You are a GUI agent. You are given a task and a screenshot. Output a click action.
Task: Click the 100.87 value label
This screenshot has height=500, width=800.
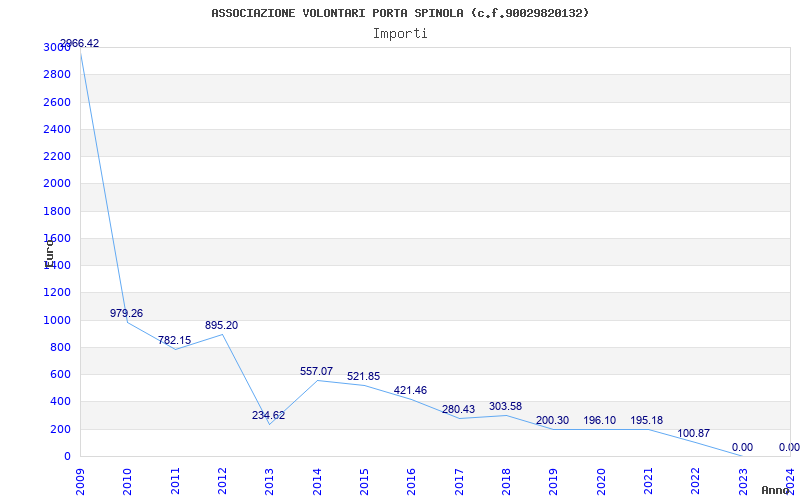tap(693, 434)
